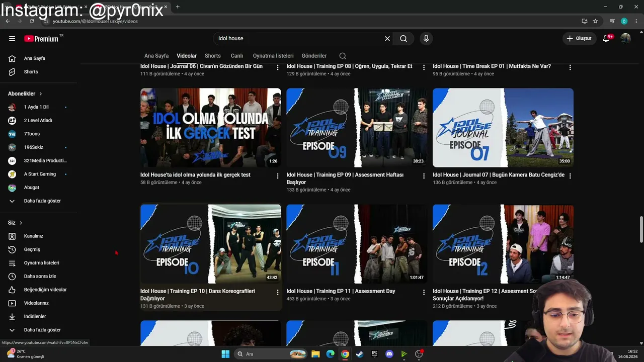The image size is (644, 362).
Task: Open options menu for Training EP 08
Action: click(424, 67)
